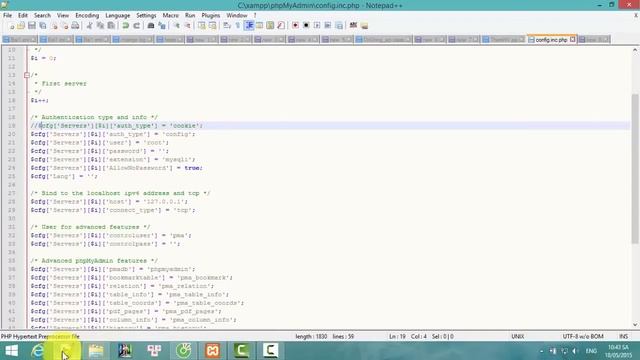Screen dimensions: 640x360
Task: Click the scroll-up arrow of the editor scrollbar
Action: pyautogui.click(x=635, y=50)
